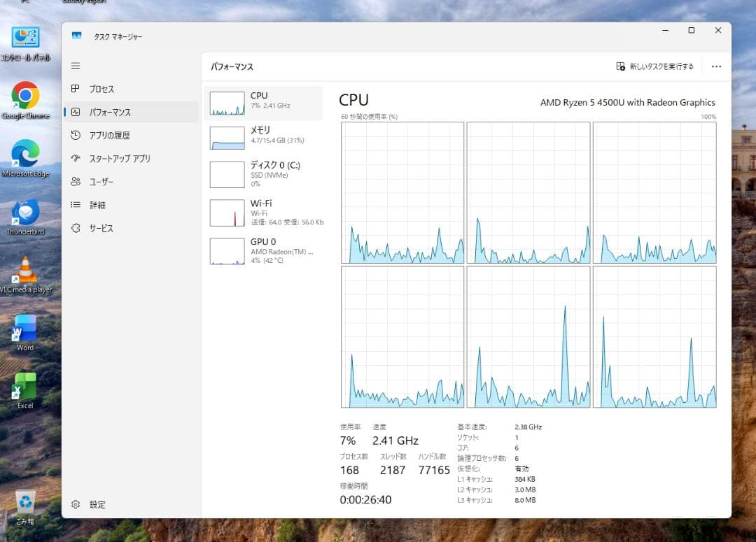Open Task Manager 設定 (settings)
Screen dimensions: 756x542
97,504
